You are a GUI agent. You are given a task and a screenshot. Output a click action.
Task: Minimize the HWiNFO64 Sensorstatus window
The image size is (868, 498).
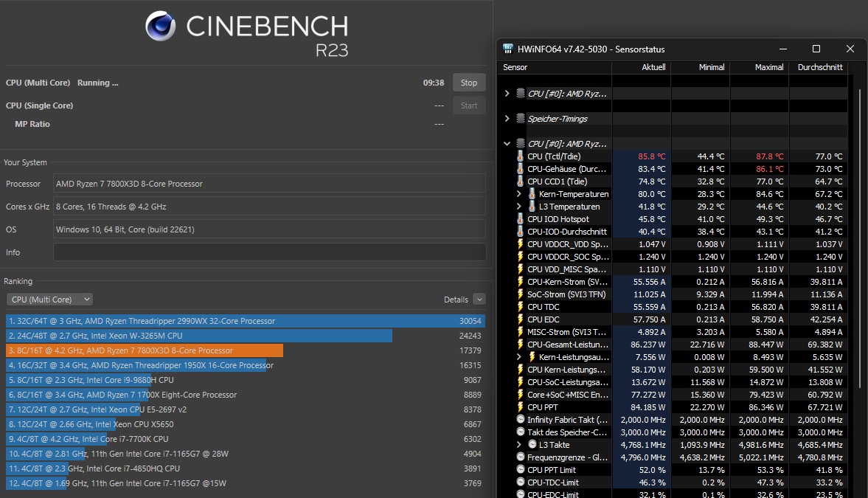pyautogui.click(x=782, y=49)
